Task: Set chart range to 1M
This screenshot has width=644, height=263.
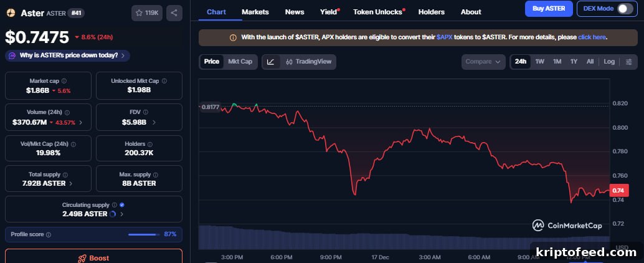Action: [x=557, y=62]
